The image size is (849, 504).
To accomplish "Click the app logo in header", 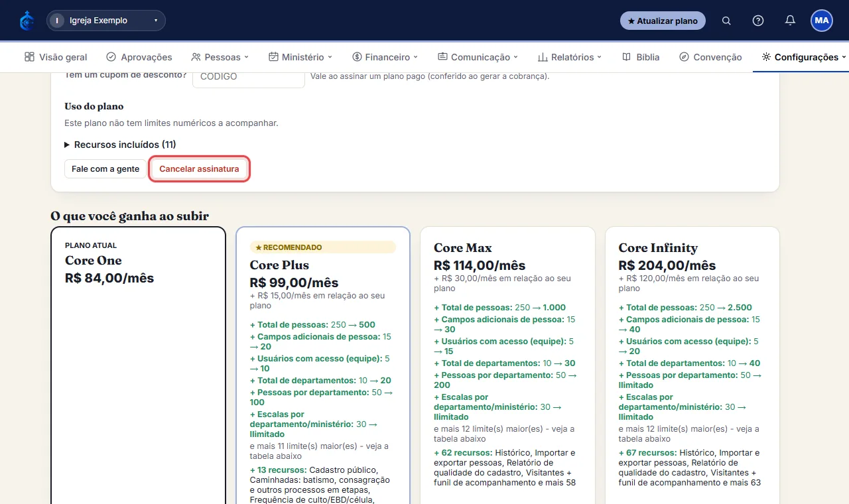I will pos(27,21).
